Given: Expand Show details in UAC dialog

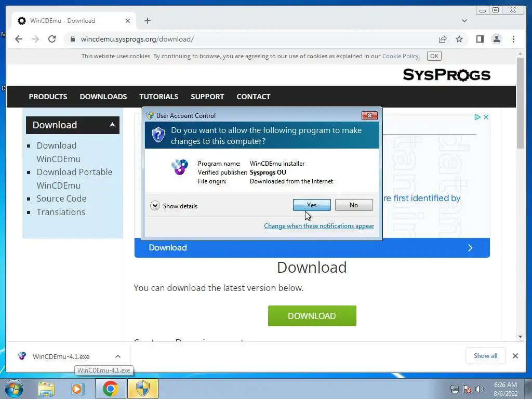Looking at the screenshot, I should pyautogui.click(x=174, y=206).
